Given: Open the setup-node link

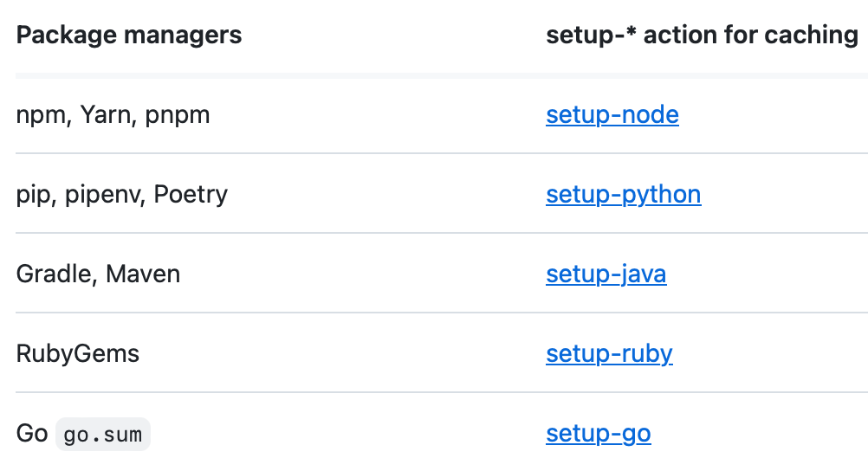Looking at the screenshot, I should (612, 115).
